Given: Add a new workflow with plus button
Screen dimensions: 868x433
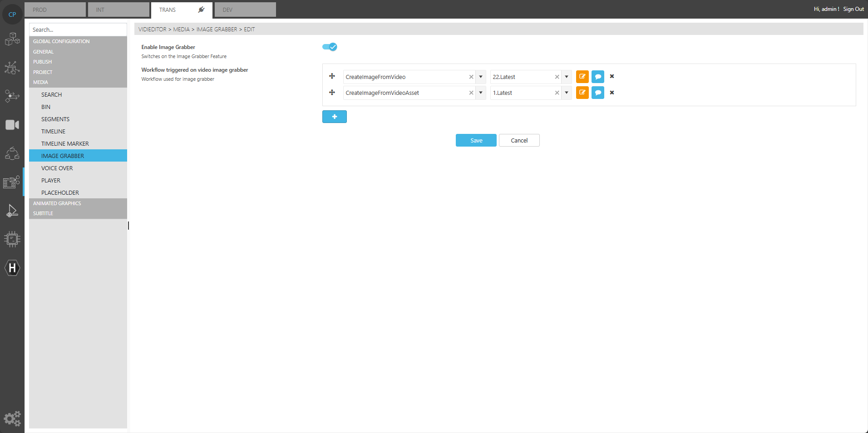Looking at the screenshot, I should [334, 117].
